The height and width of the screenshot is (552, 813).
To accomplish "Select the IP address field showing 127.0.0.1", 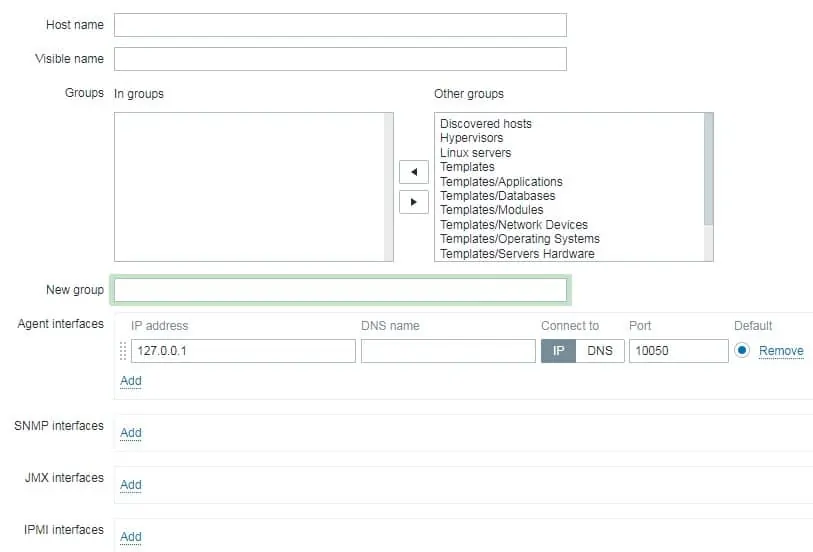I will pyautogui.click(x=243, y=351).
